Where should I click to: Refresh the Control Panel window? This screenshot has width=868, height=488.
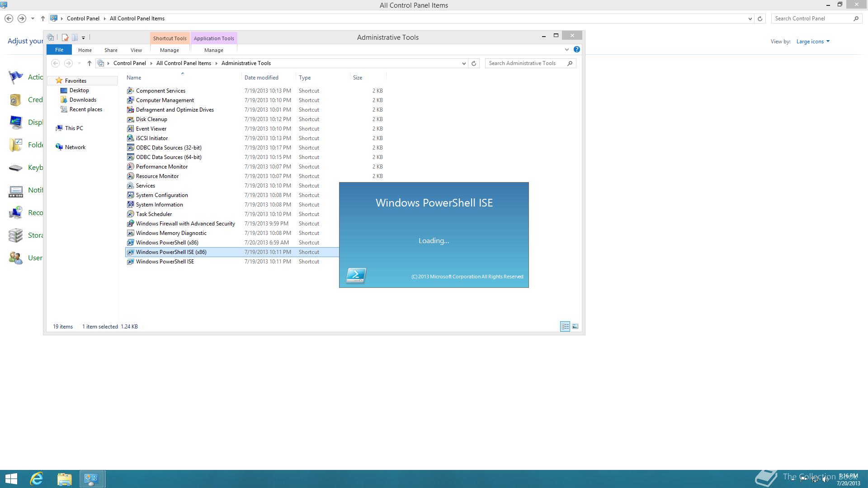click(x=760, y=19)
